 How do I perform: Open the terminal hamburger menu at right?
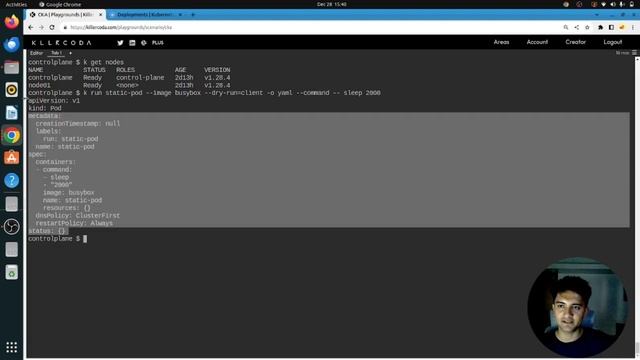(634, 53)
